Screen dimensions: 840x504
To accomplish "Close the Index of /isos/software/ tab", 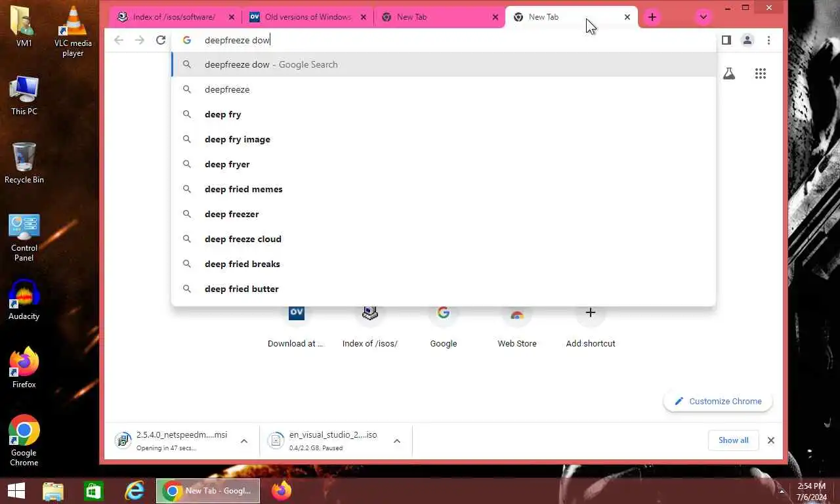I will 231,17.
